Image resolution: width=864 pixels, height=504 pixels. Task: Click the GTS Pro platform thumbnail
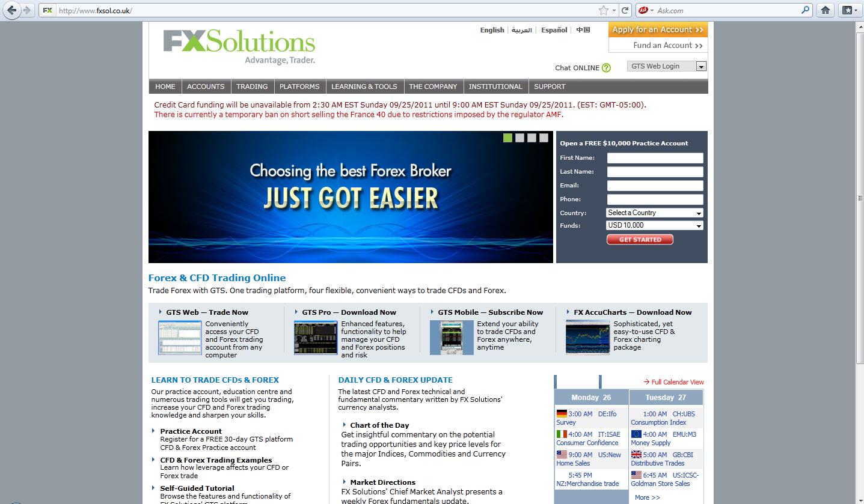point(315,338)
